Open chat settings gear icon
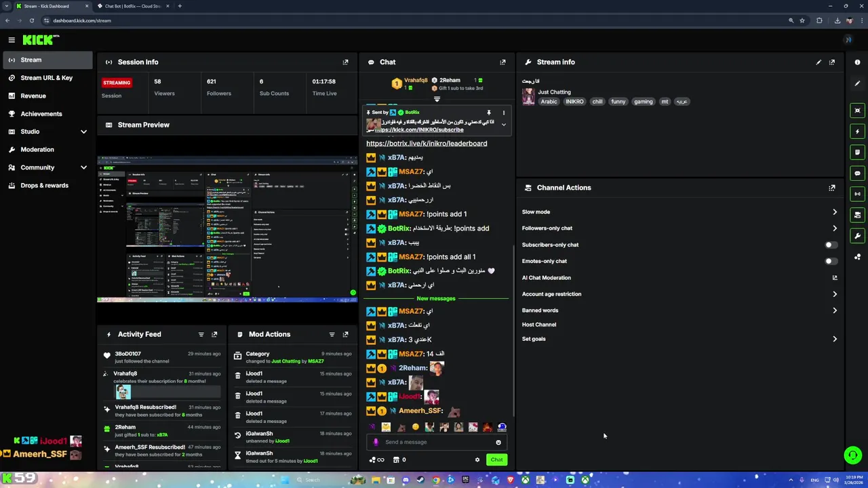Screen dimensions: 868x488 coord(477,460)
